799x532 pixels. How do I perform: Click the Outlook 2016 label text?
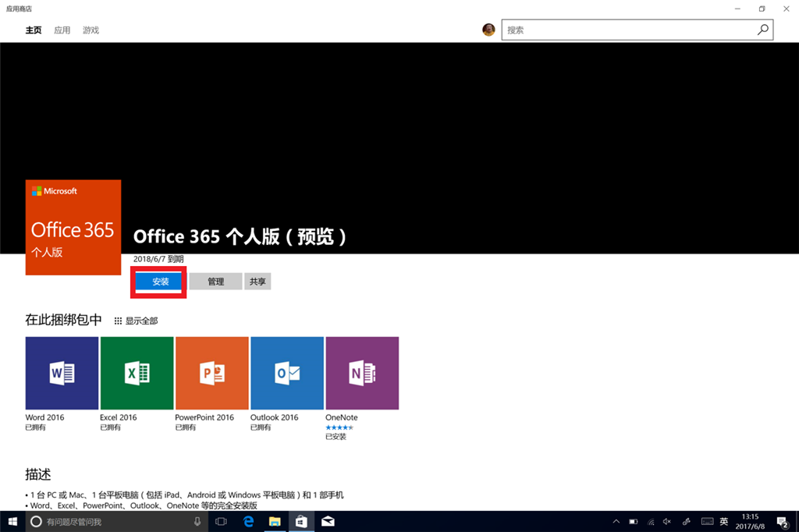click(274, 417)
